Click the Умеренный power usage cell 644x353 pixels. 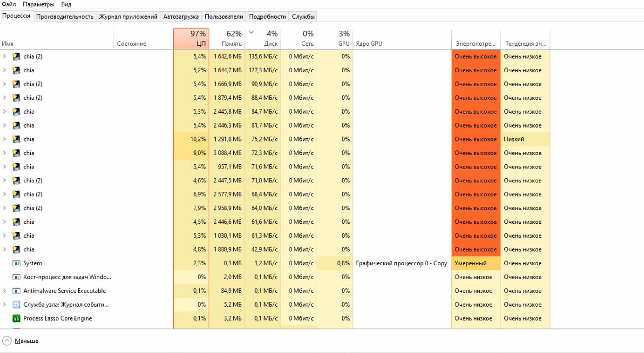pos(476,263)
